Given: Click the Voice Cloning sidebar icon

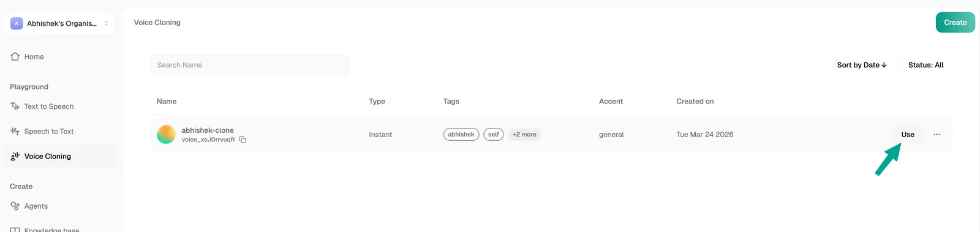Looking at the screenshot, I should tap(15, 157).
